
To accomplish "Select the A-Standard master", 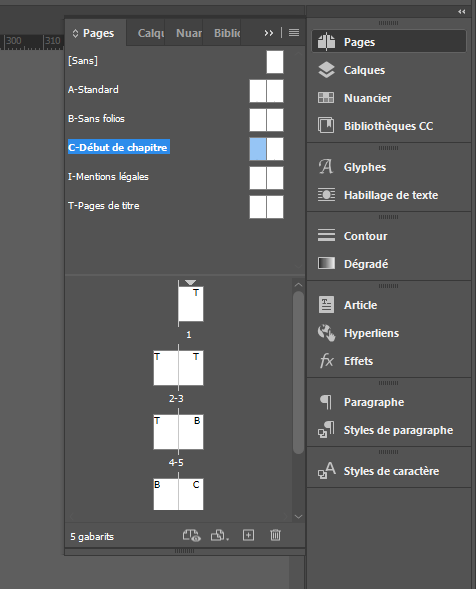I will [x=176, y=90].
